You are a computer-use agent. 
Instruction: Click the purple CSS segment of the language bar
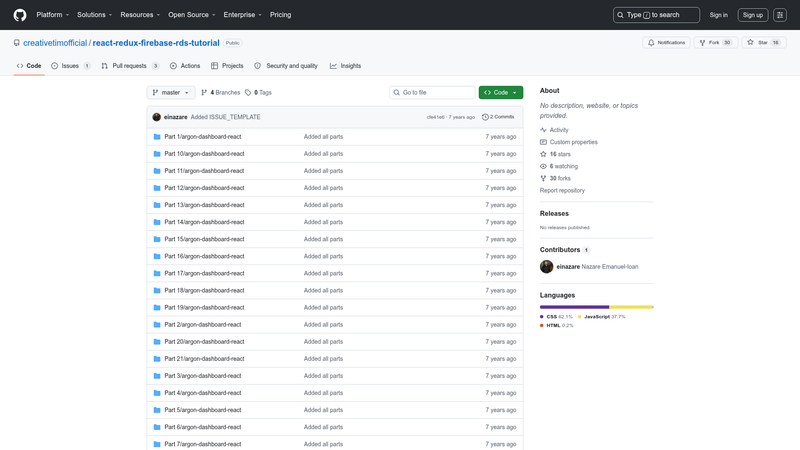coord(574,307)
